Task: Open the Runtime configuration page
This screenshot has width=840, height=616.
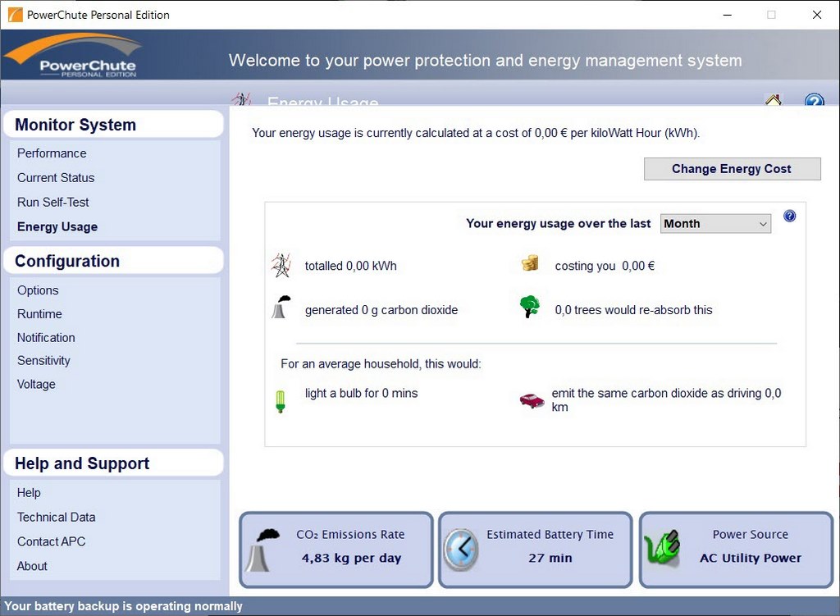Action: 39,314
